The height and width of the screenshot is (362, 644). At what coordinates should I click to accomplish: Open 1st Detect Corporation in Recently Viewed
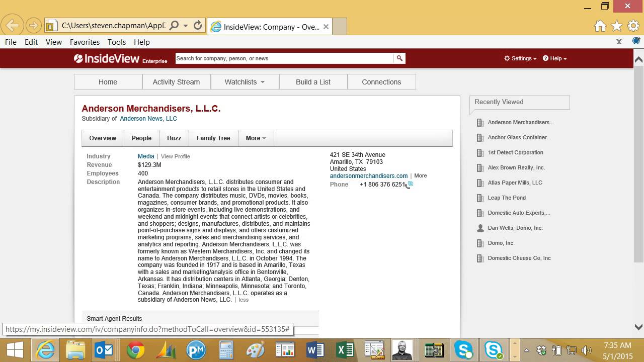click(x=516, y=152)
